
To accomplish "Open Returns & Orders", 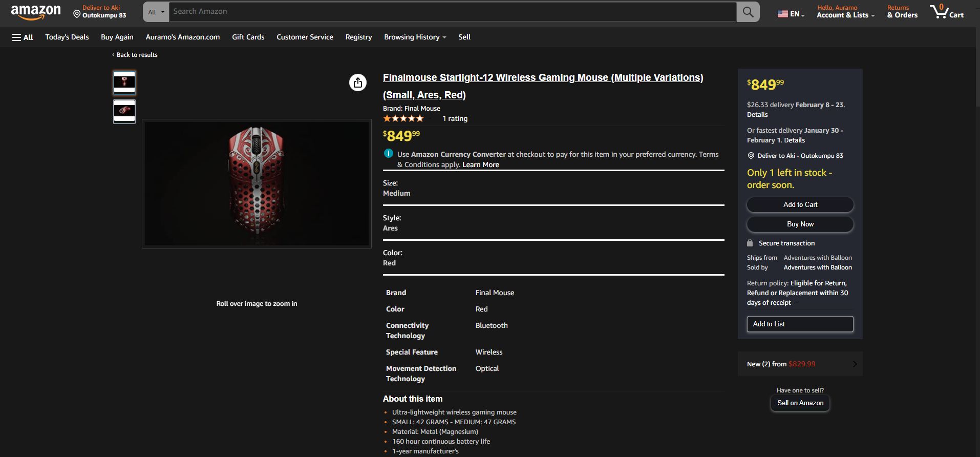I will [x=902, y=12].
